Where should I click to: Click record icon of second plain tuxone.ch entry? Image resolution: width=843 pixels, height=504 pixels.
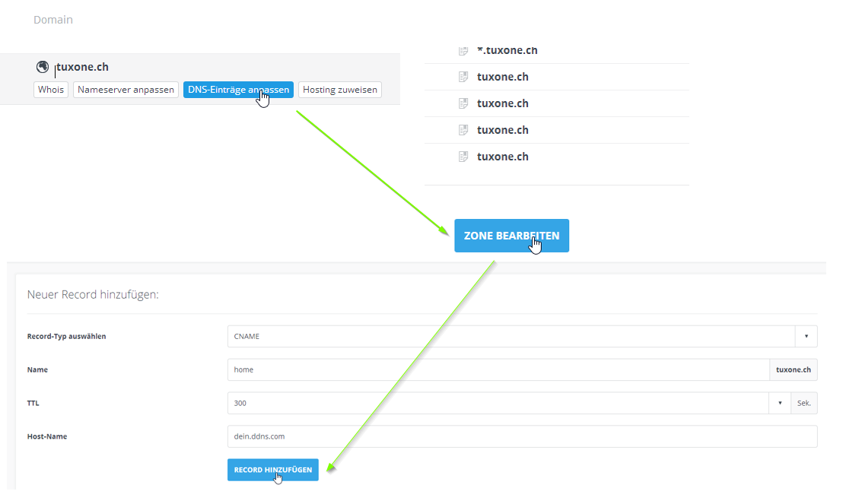pyautogui.click(x=463, y=103)
